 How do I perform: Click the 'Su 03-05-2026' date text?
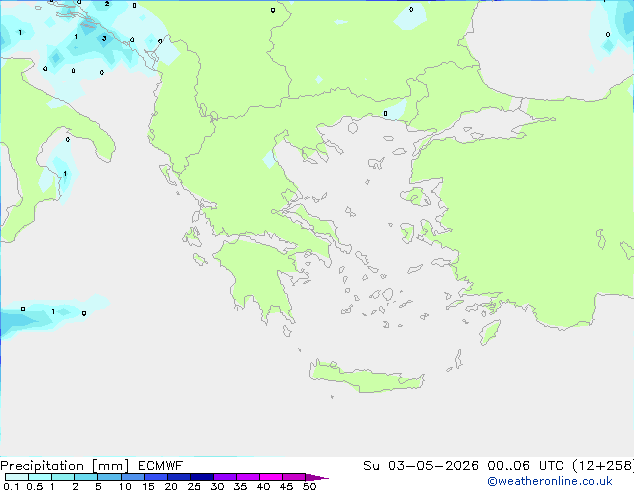(421, 466)
